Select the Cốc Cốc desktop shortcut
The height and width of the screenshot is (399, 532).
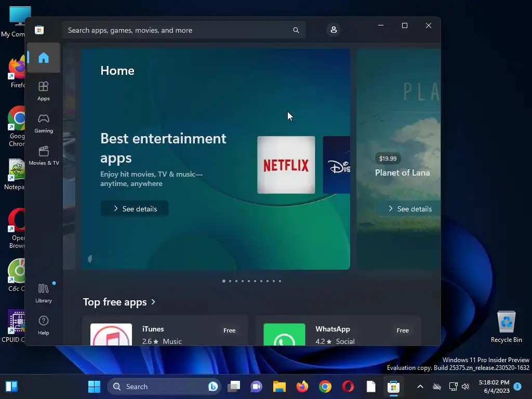coord(16,275)
